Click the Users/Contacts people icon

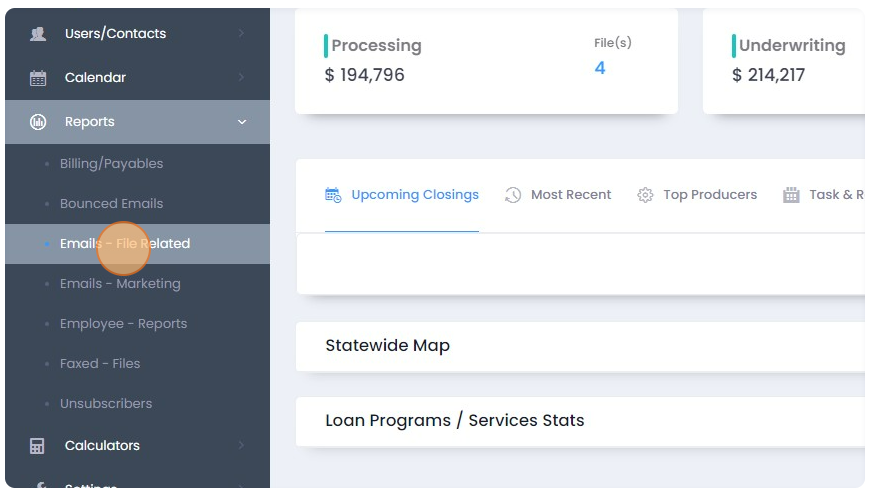[x=38, y=34]
